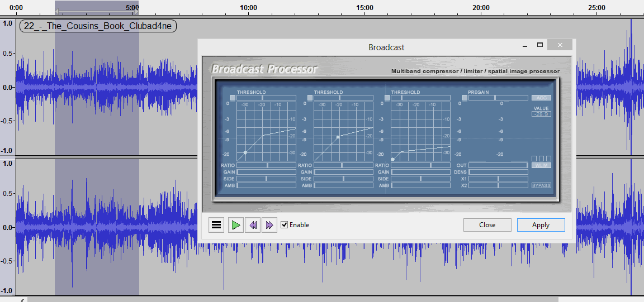
Task: Click the selection region bar in the ruler
Action: 97,12
